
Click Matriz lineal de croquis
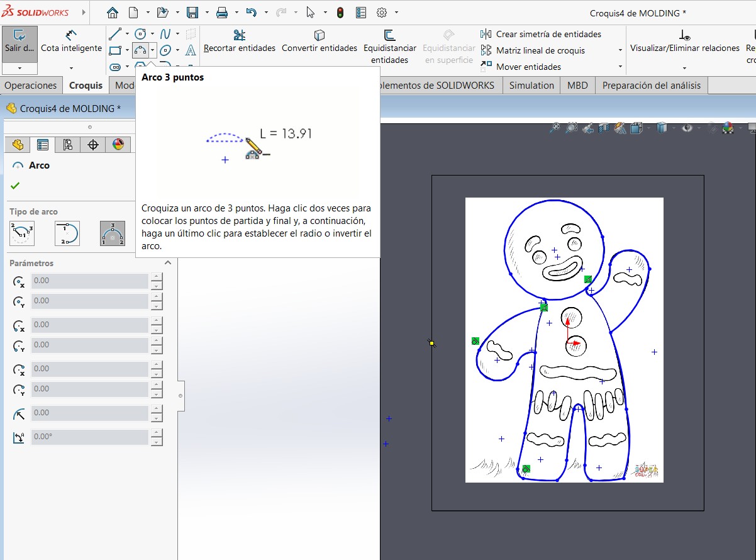[534, 50]
